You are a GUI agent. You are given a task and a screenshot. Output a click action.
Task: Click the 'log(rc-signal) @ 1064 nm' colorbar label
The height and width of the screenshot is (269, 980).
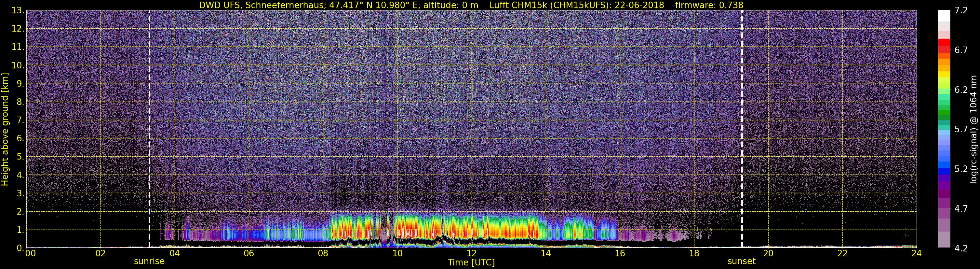pos(973,129)
